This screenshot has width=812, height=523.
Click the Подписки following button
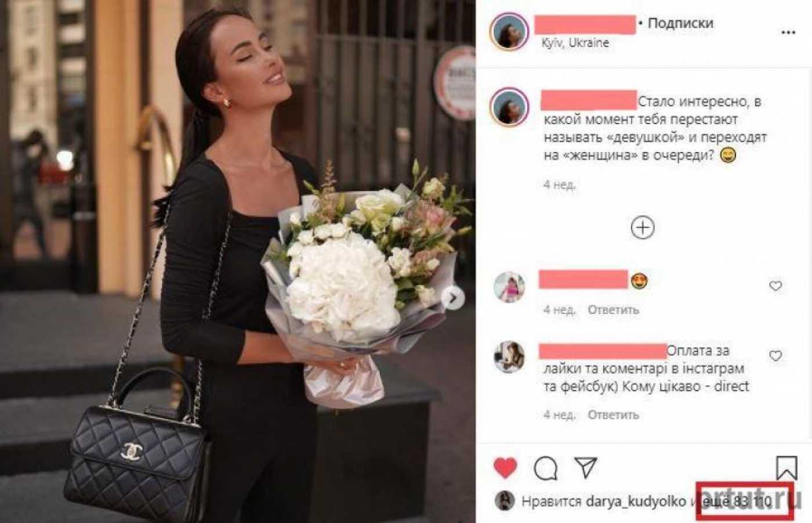tap(680, 23)
